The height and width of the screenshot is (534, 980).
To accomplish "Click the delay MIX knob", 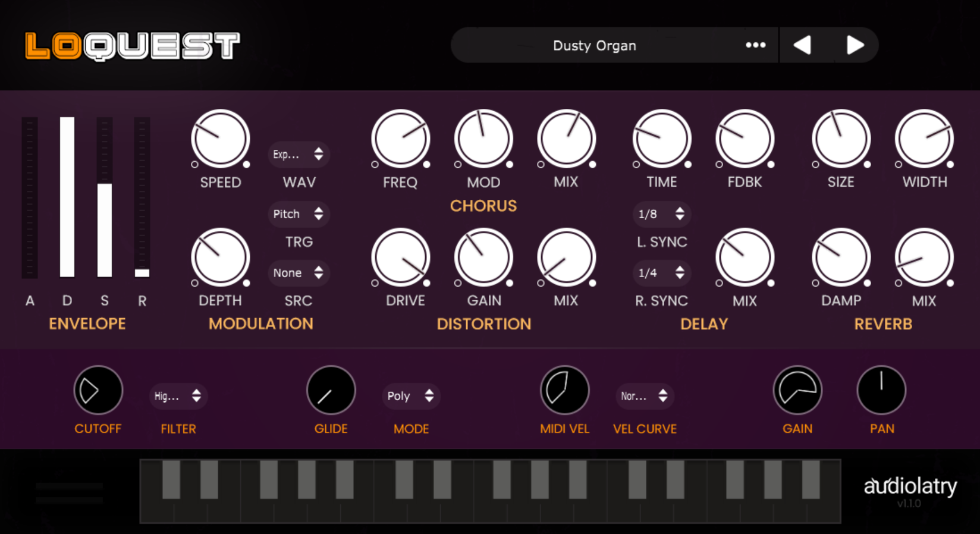I will [745, 257].
